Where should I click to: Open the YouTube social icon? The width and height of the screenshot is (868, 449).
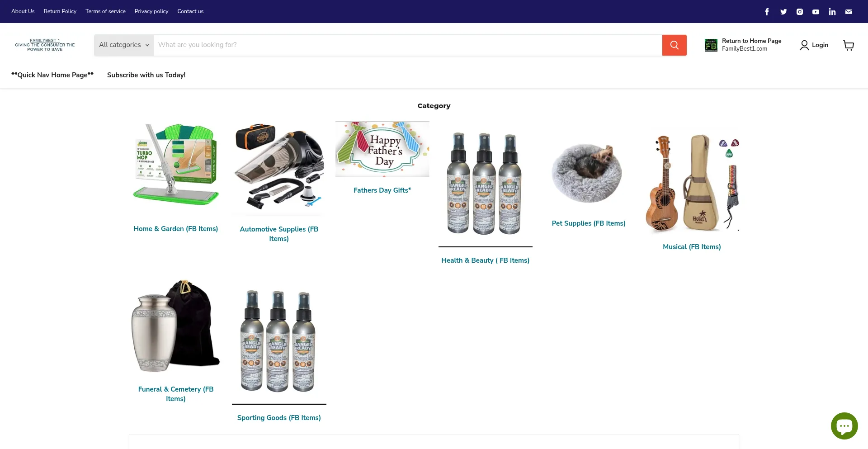tap(816, 12)
